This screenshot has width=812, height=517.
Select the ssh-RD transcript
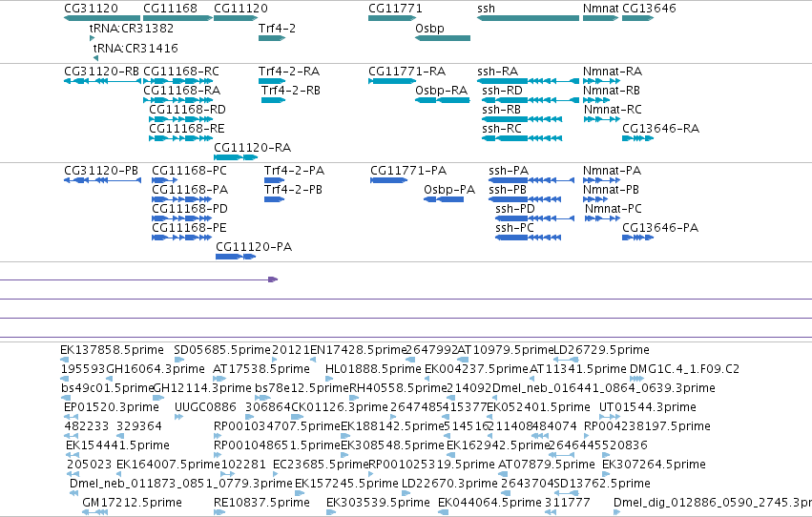click(531, 100)
